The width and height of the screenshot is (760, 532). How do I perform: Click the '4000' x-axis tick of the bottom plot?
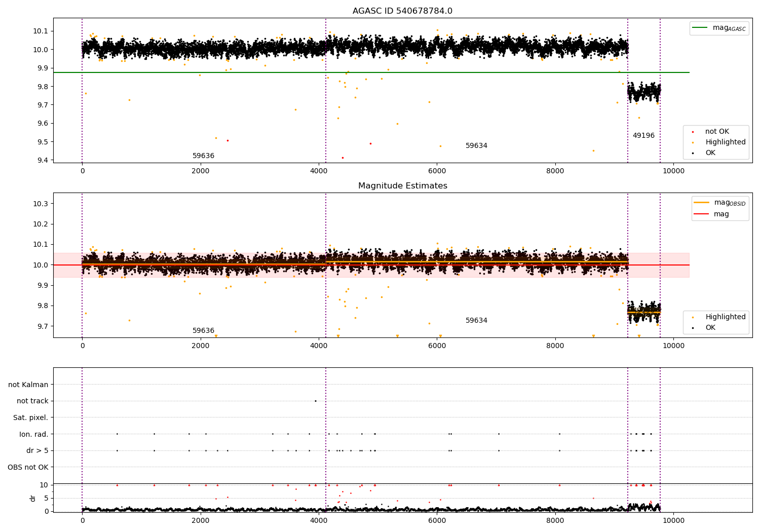coord(319,521)
